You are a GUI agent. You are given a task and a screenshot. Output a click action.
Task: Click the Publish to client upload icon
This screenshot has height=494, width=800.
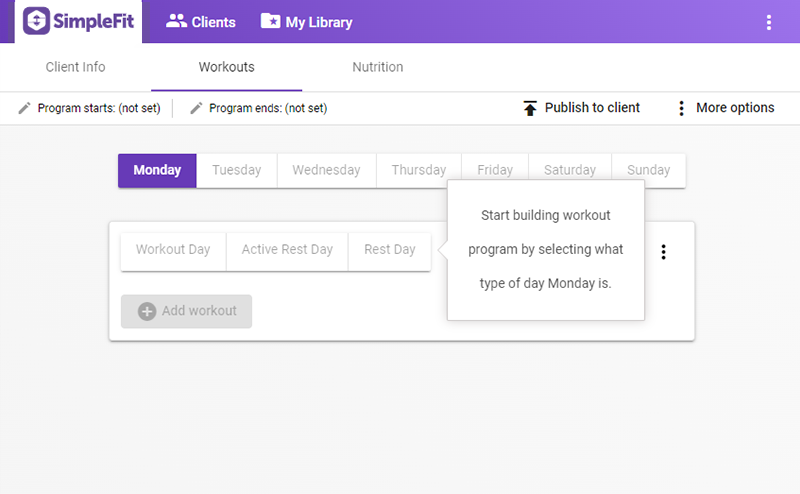[530, 108]
